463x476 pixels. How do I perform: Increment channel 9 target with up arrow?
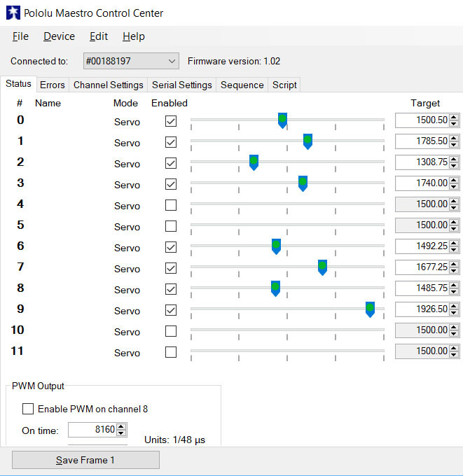point(454,306)
